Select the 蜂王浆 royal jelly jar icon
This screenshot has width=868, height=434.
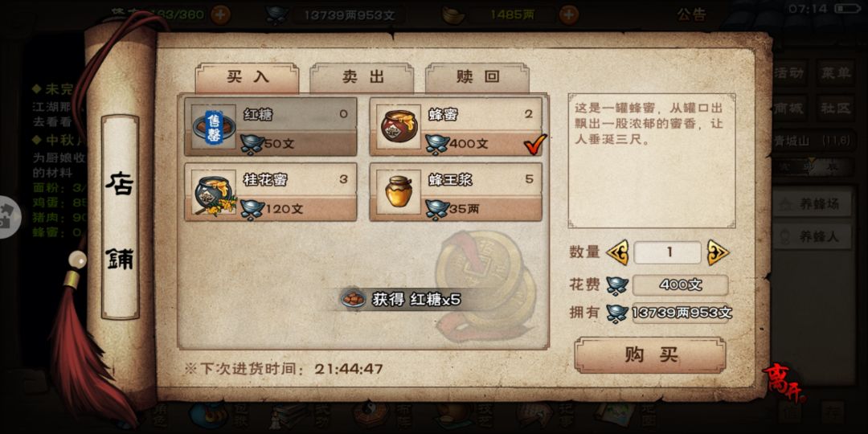(x=399, y=191)
